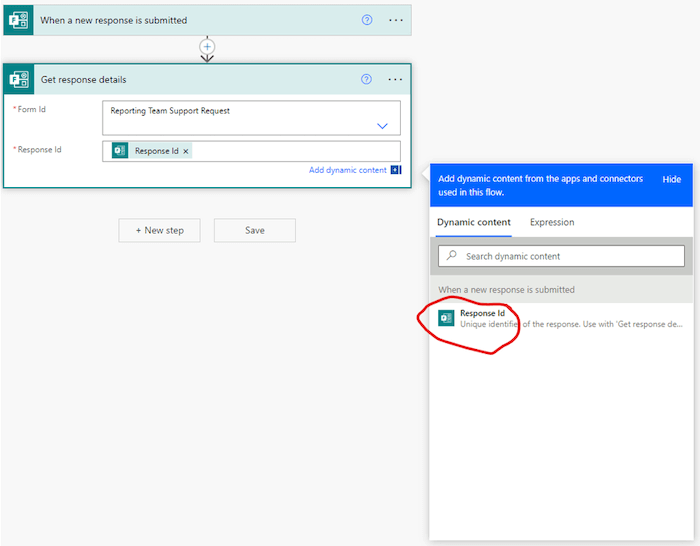Add a New step
This screenshot has width=700, height=546.
pos(159,230)
